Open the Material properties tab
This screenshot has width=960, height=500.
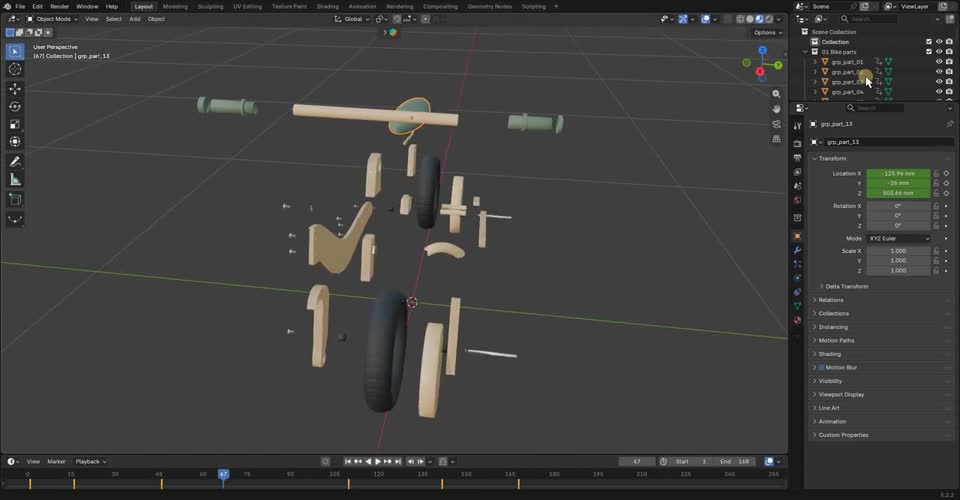click(797, 320)
